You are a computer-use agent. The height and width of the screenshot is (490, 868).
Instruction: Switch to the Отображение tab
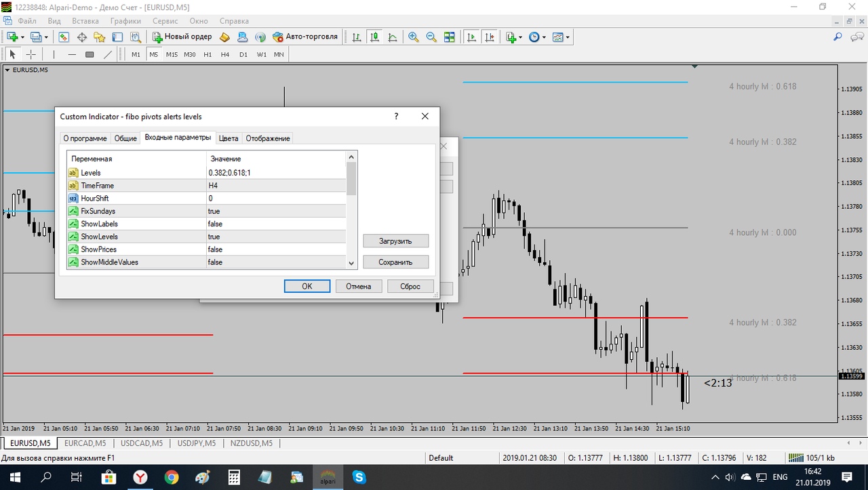point(268,138)
